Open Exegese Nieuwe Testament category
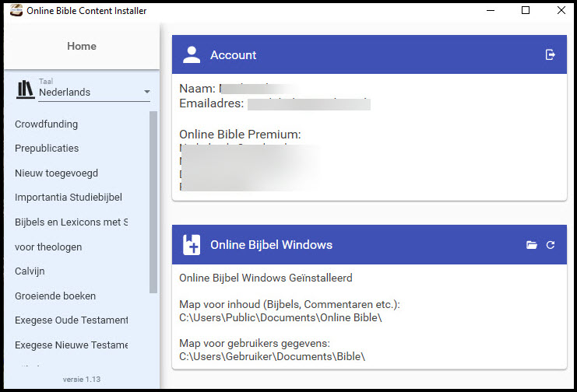Viewport: 577px width, 392px height. point(72,345)
